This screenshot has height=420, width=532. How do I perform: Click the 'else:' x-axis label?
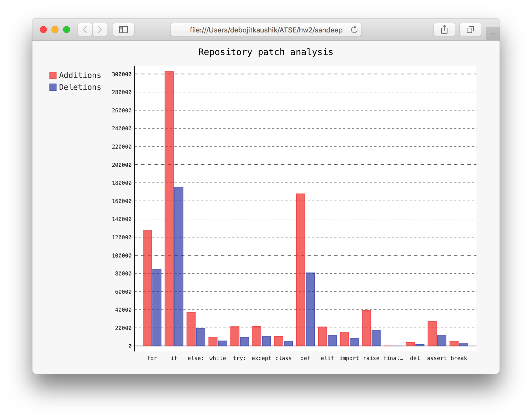click(196, 358)
